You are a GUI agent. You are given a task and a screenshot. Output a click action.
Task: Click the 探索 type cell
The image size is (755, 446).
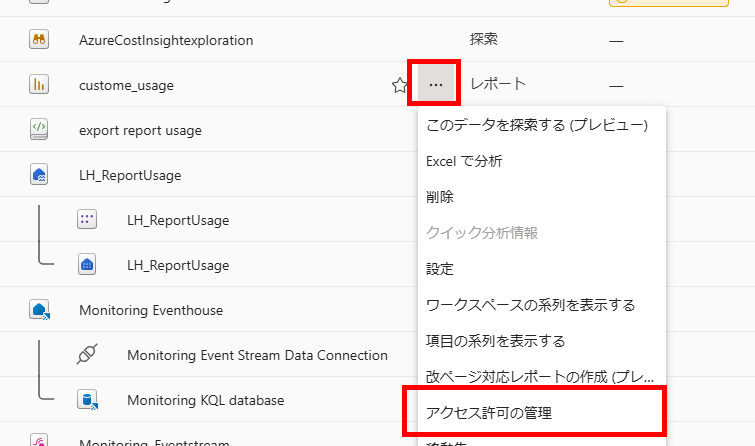pyautogui.click(x=484, y=39)
